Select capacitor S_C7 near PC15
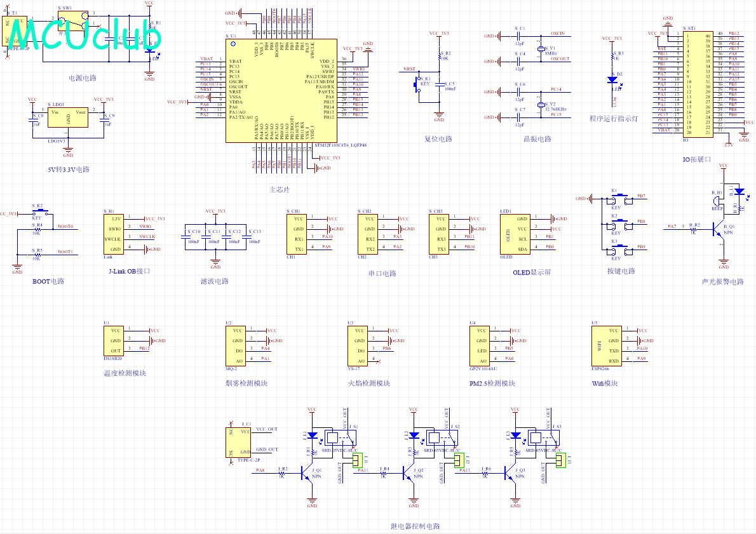Image resolution: width=756 pixels, height=534 pixels. pyautogui.click(x=519, y=117)
